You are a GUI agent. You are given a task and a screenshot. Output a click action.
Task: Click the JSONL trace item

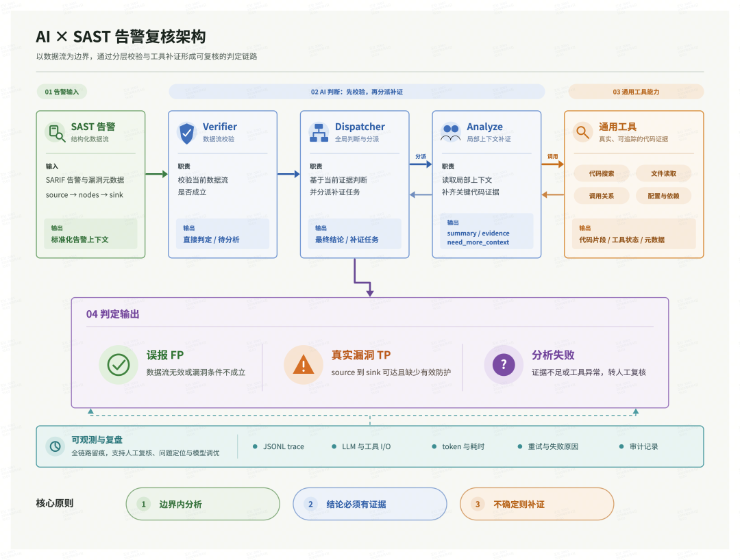click(x=283, y=446)
